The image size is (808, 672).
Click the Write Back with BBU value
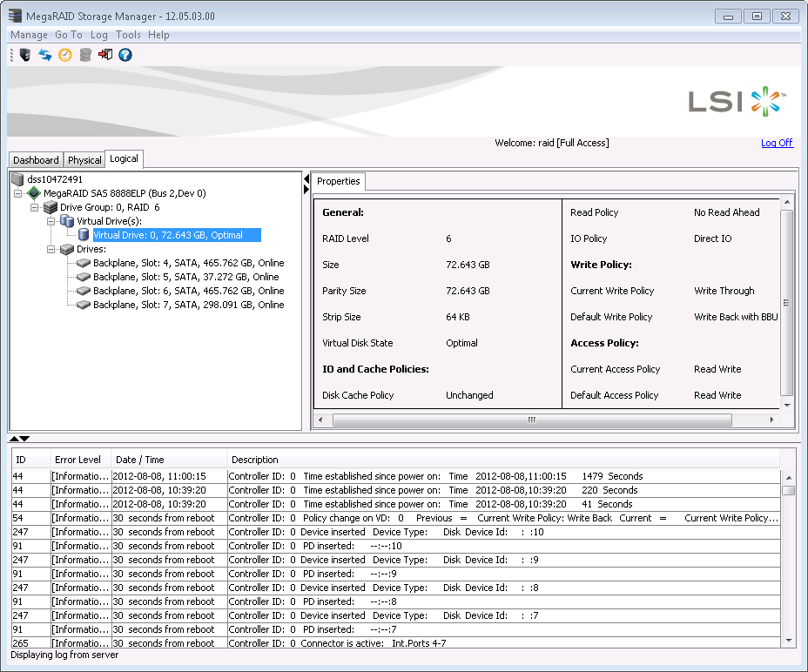[x=736, y=317]
